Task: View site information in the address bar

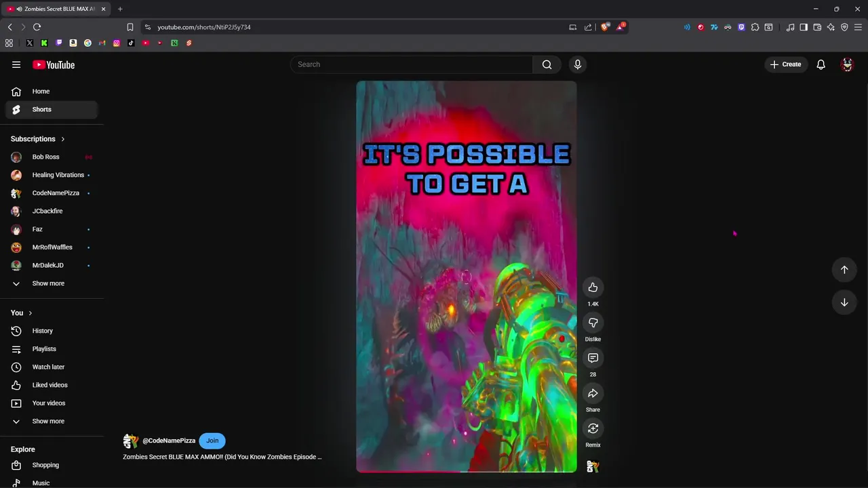Action: pos(147,27)
